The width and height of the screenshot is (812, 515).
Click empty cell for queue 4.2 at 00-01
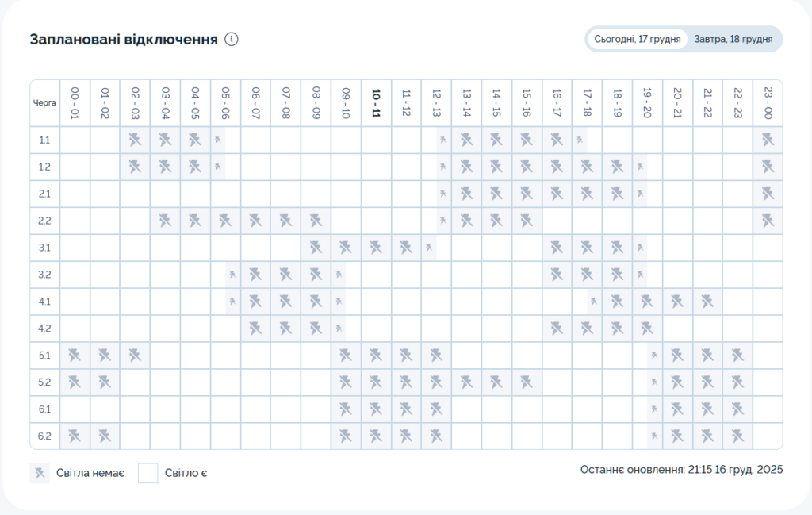coord(75,329)
